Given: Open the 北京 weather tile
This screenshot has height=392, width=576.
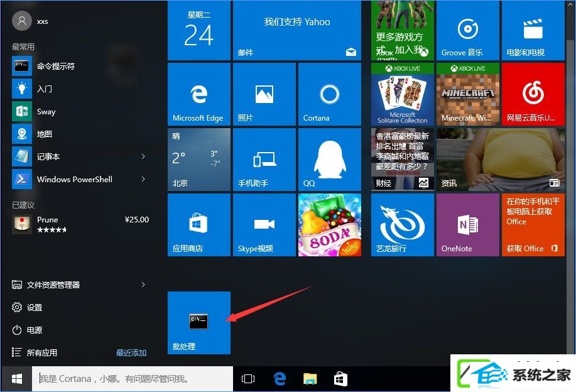Looking at the screenshot, I should tap(198, 160).
